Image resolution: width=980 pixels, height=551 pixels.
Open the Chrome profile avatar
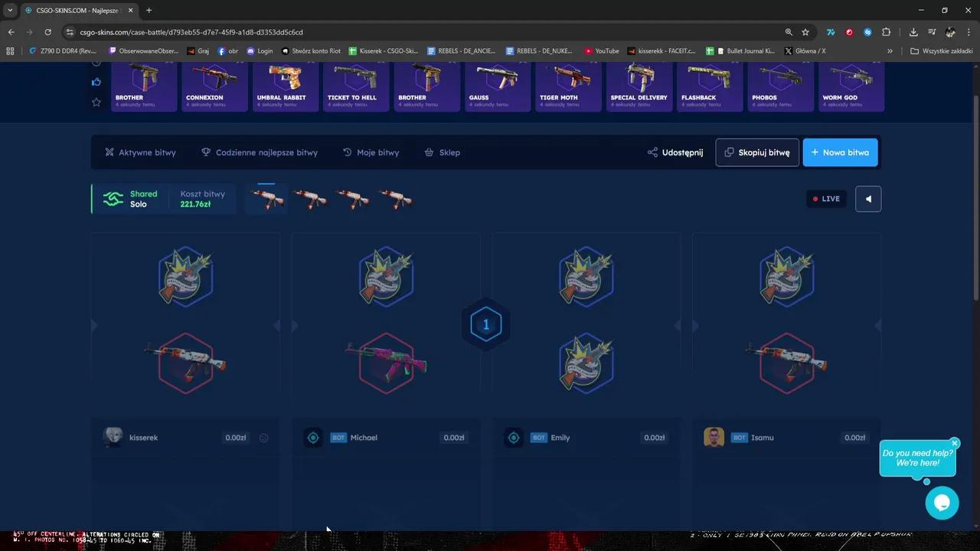(x=950, y=32)
